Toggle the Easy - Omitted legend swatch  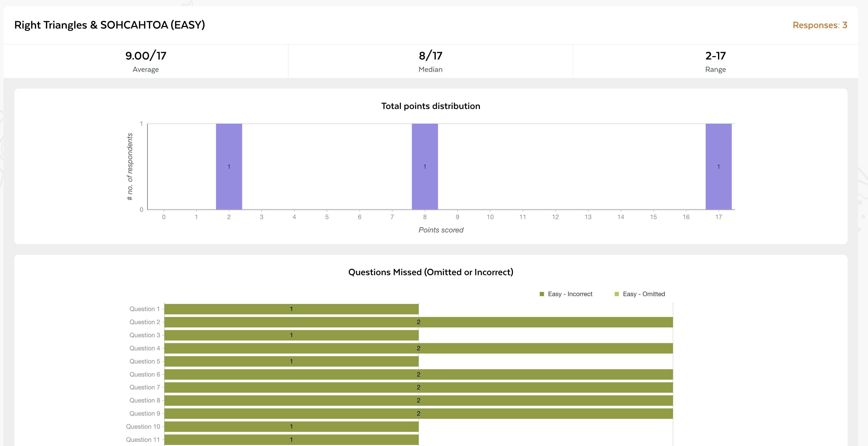click(x=617, y=294)
